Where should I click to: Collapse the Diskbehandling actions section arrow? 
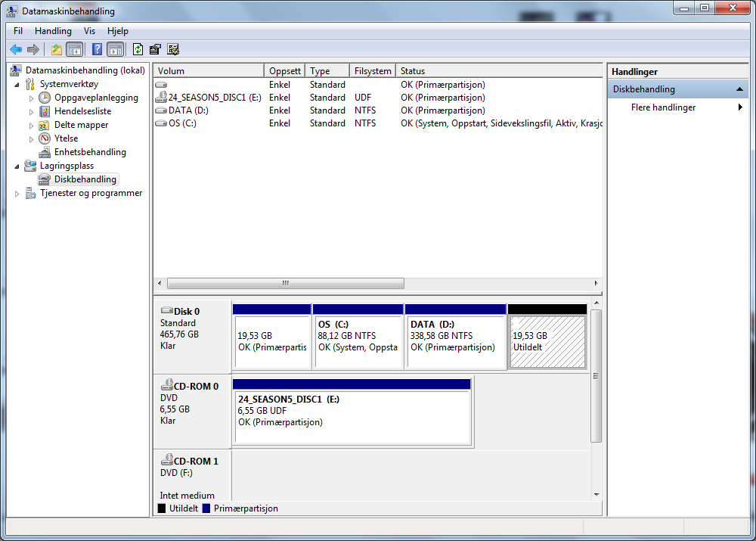point(739,89)
